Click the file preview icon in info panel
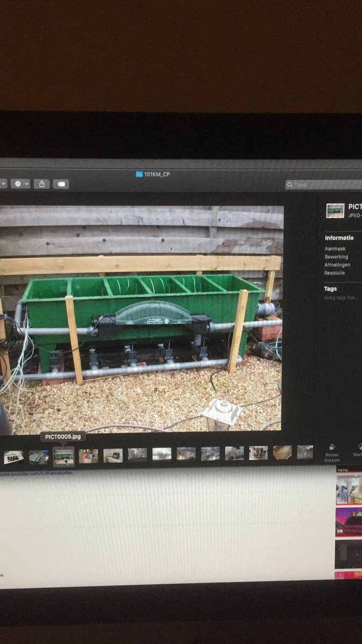 tap(335, 210)
